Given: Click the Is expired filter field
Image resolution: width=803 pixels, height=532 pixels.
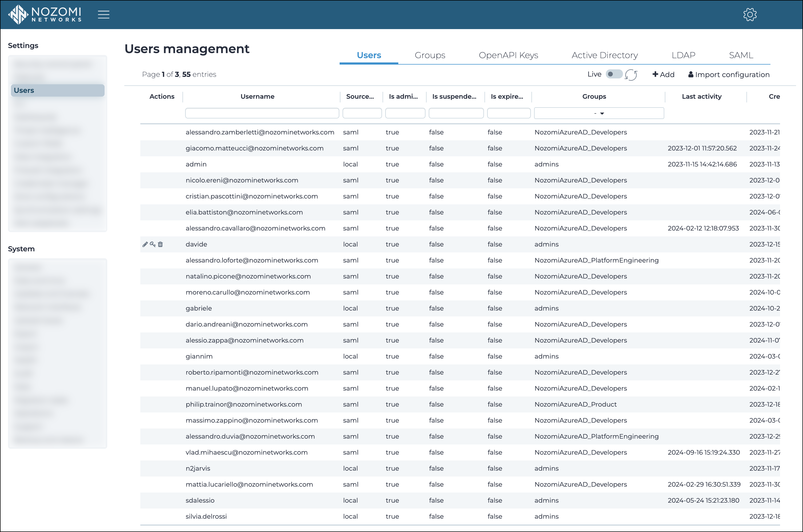Looking at the screenshot, I should [508, 113].
